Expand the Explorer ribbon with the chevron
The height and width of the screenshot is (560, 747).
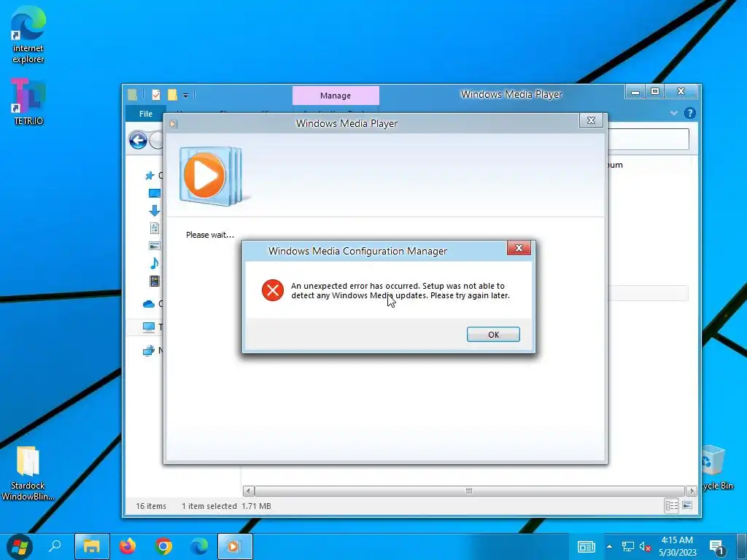coord(673,113)
